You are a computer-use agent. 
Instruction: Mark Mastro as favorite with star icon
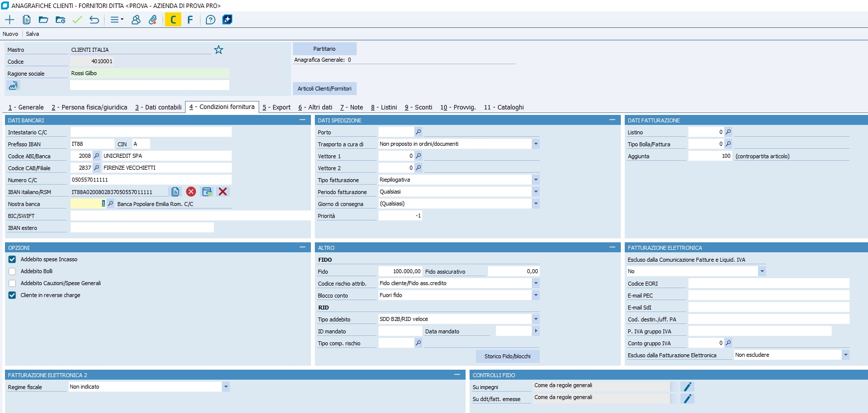tap(218, 50)
